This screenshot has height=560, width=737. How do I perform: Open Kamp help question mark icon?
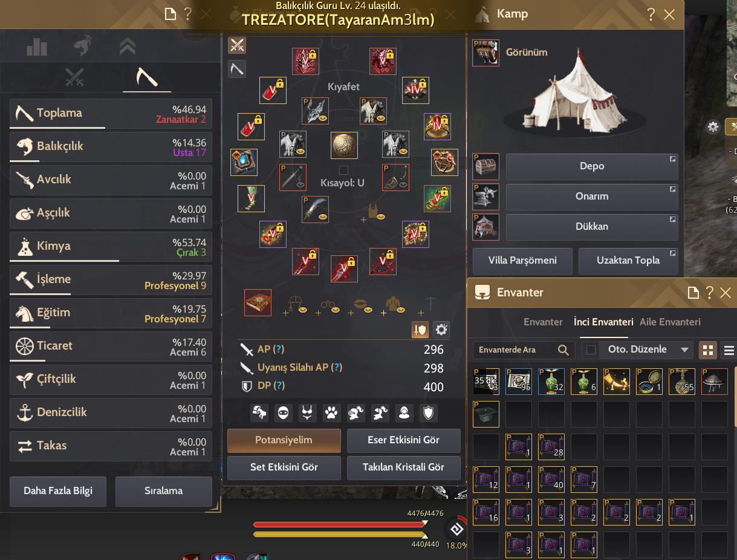tap(651, 15)
